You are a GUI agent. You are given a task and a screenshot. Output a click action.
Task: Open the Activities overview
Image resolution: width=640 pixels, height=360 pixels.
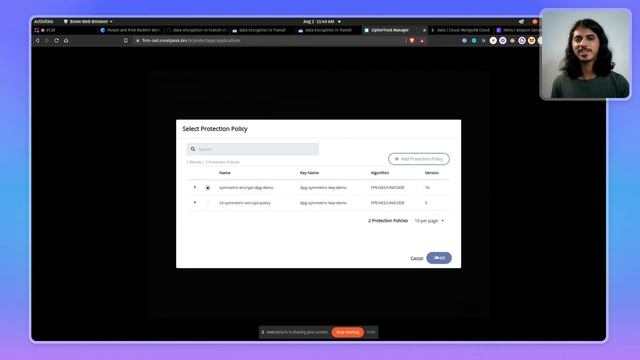[43, 22]
